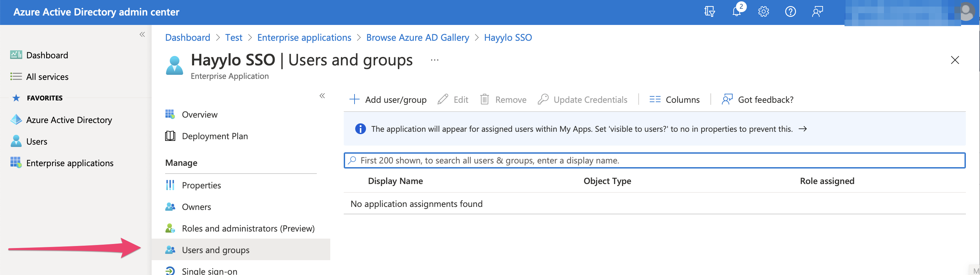Click Browse Azure AD Gallery breadcrumb
Viewport: 980px width, 275px height.
417,38
